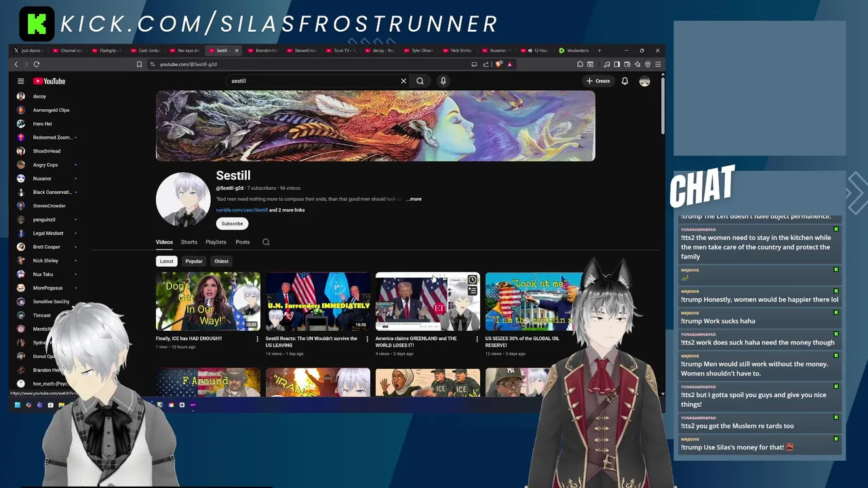This screenshot has width=868, height=488.
Task: Open File Explorer folder icon on taskbar
Action: point(61,405)
